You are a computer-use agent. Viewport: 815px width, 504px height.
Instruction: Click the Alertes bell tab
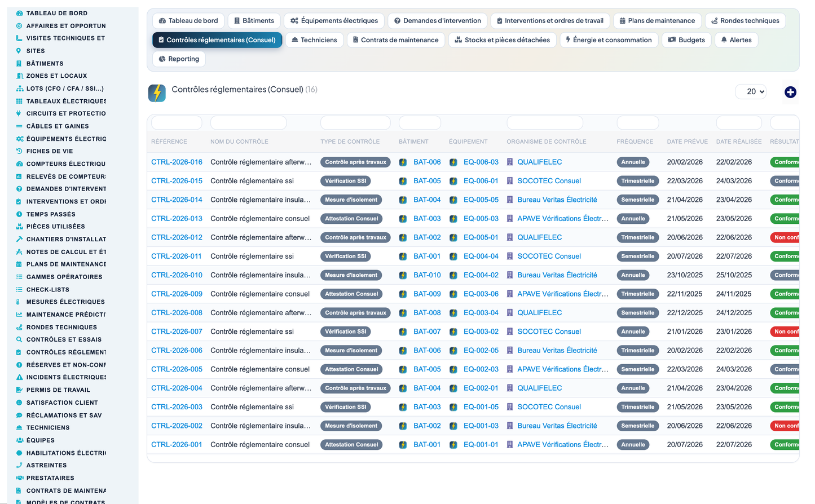click(x=737, y=40)
